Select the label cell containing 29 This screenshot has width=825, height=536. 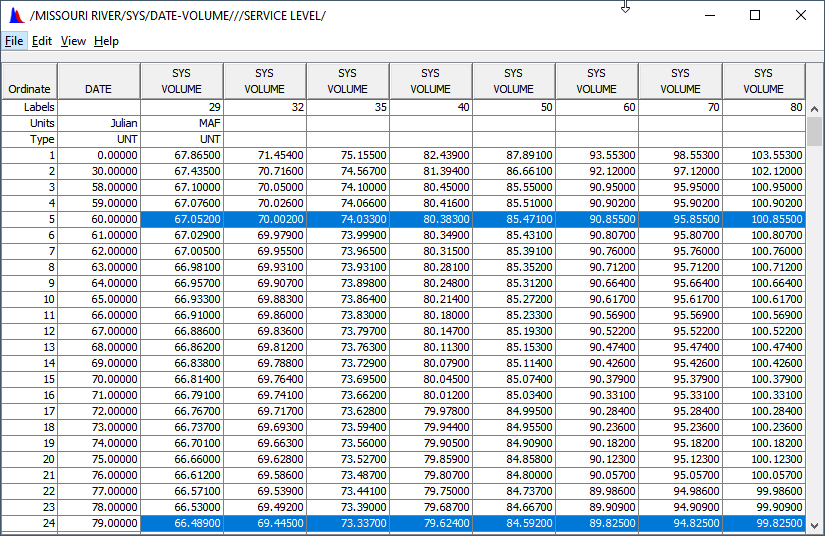tap(181, 106)
